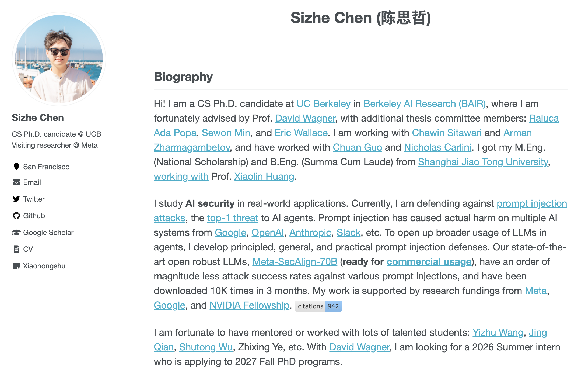The height and width of the screenshot is (373, 588).
Task: Follow the Berkeley AI Research (BAIR) link
Action: (x=425, y=104)
